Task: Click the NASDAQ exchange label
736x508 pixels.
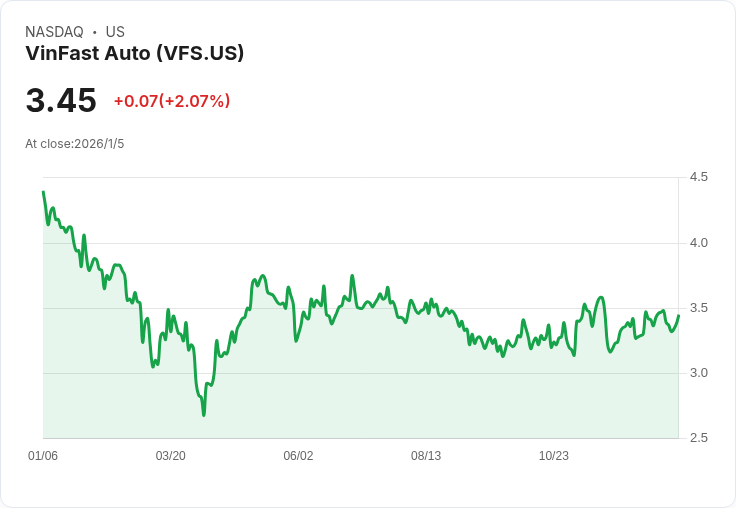Action: click(54, 32)
